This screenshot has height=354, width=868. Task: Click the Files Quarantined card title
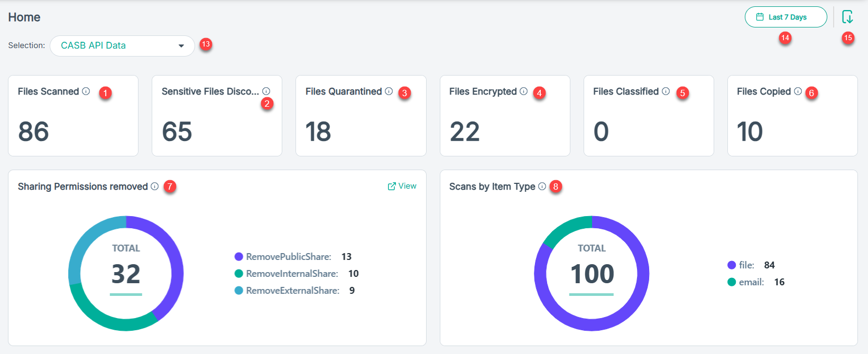click(344, 91)
